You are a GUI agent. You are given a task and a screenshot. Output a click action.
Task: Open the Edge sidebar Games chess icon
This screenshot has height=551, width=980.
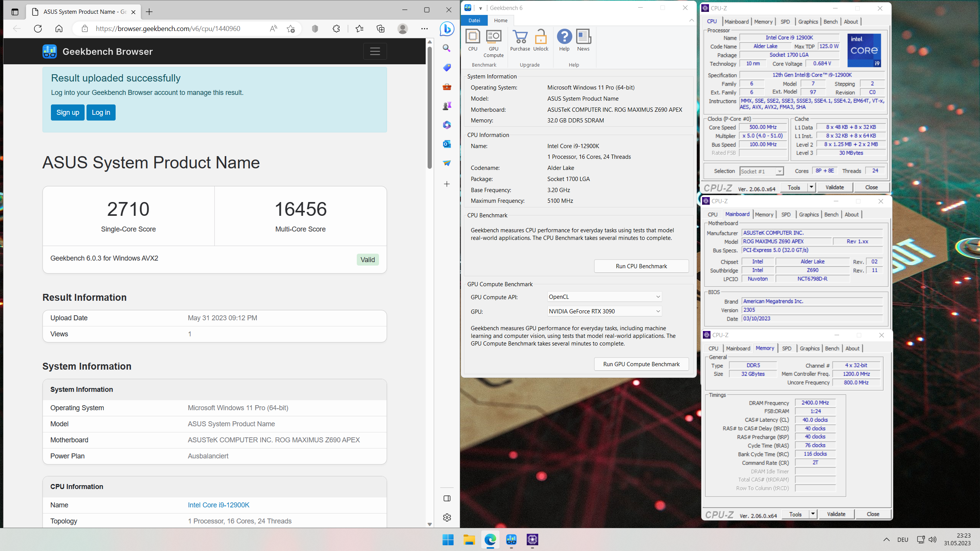[x=447, y=106]
